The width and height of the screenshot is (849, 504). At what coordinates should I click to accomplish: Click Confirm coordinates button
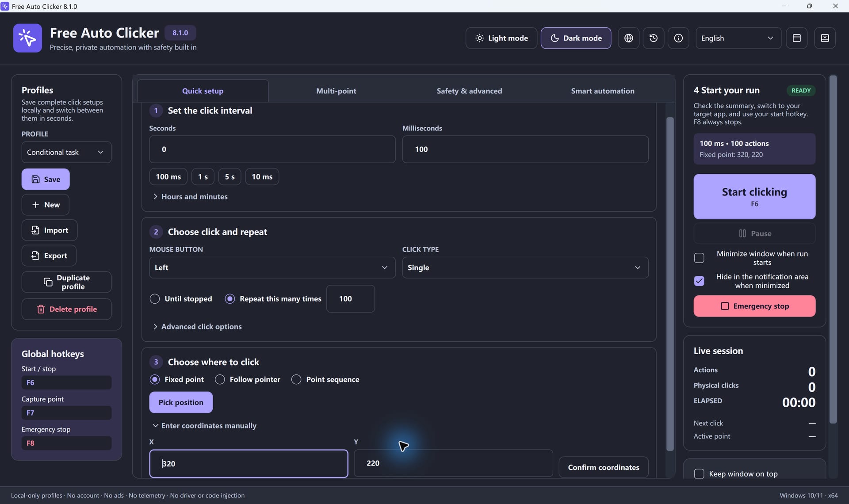click(604, 467)
